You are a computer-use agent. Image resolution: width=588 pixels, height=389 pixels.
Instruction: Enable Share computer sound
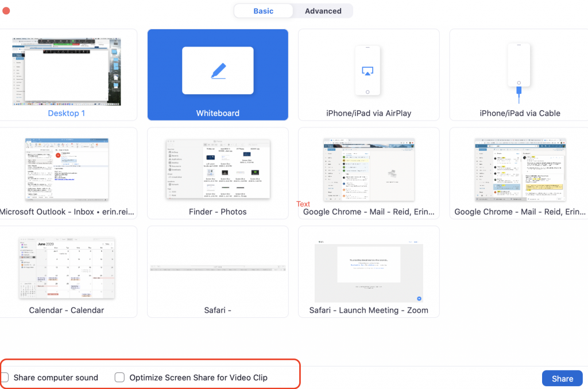[x=5, y=378]
